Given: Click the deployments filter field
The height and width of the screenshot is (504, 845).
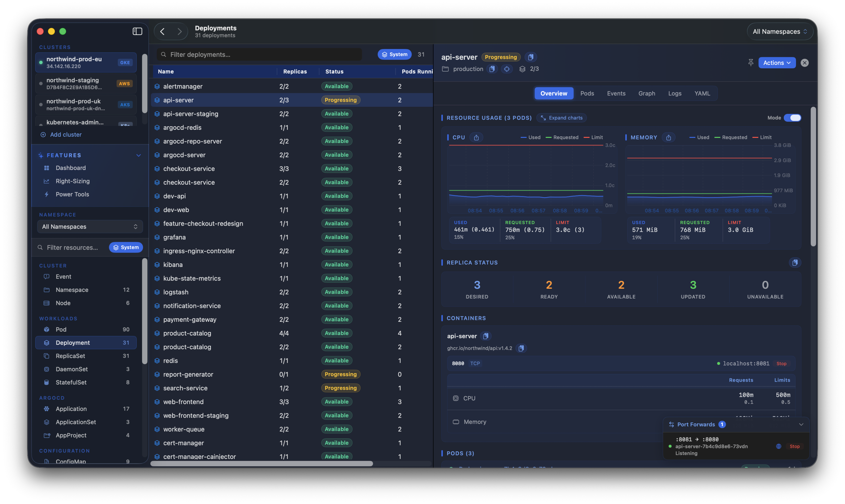Looking at the screenshot, I should [x=259, y=54].
